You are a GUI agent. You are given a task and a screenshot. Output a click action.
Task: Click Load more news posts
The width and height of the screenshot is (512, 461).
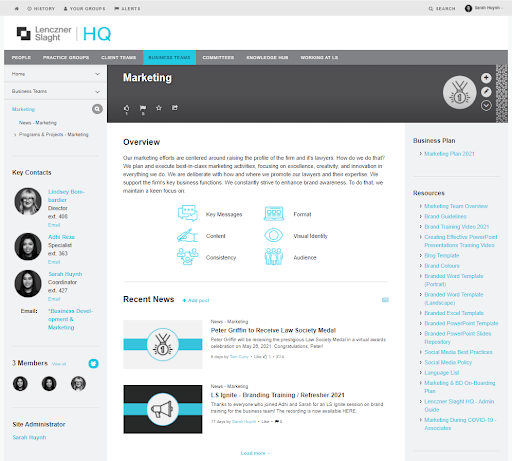click(x=256, y=453)
